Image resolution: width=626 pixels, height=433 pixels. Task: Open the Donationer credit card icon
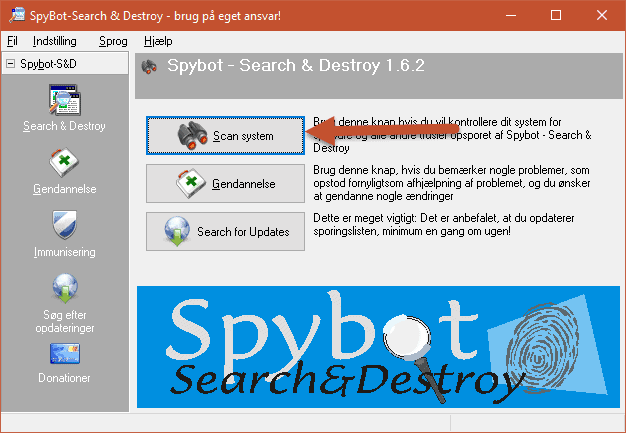tap(64, 353)
